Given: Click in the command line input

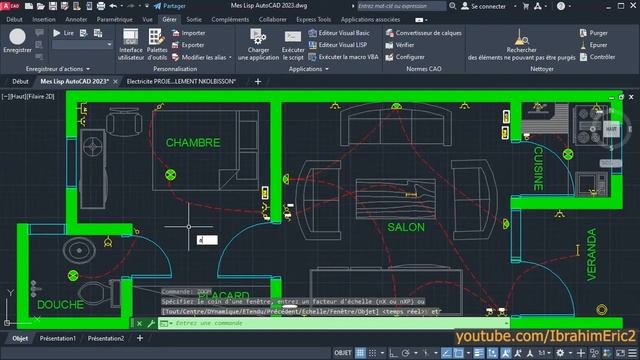Looking at the screenshot, I should tap(333, 323).
